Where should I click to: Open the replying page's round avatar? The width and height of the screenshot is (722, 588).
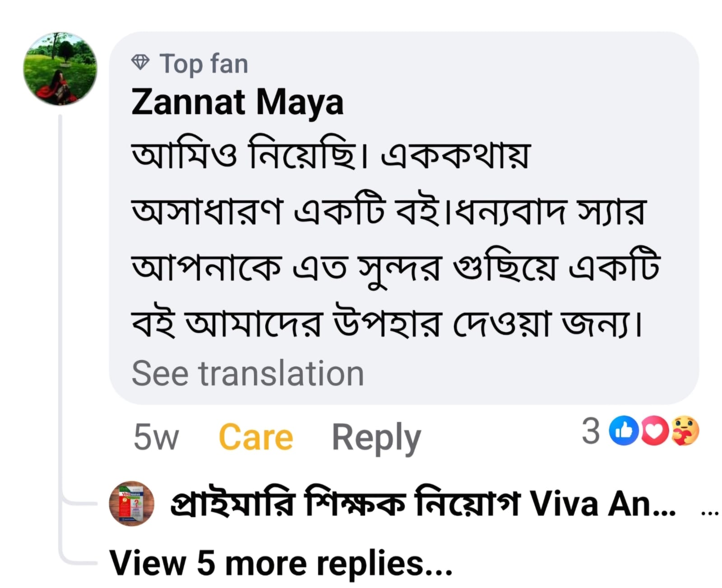pos(132,504)
